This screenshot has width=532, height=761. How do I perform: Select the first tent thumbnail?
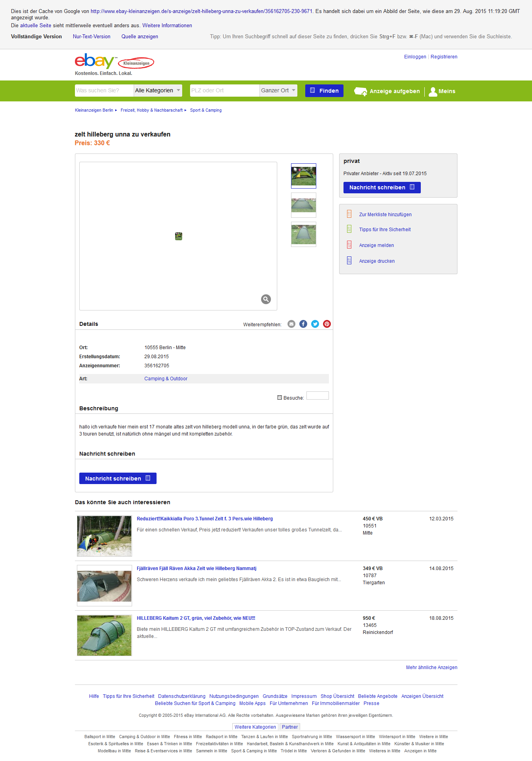coord(304,176)
